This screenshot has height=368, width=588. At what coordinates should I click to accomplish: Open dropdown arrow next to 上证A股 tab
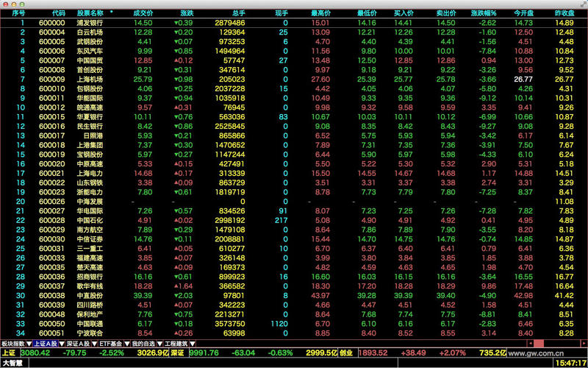(62, 344)
